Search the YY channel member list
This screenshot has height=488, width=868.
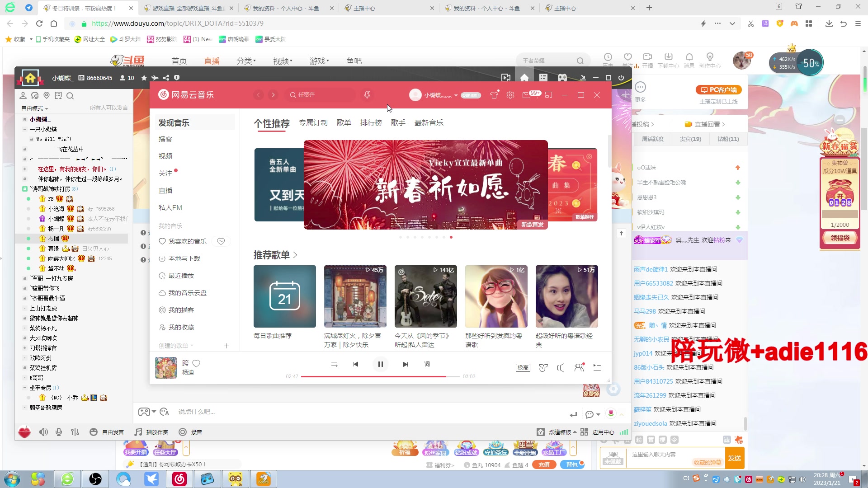tap(70, 96)
